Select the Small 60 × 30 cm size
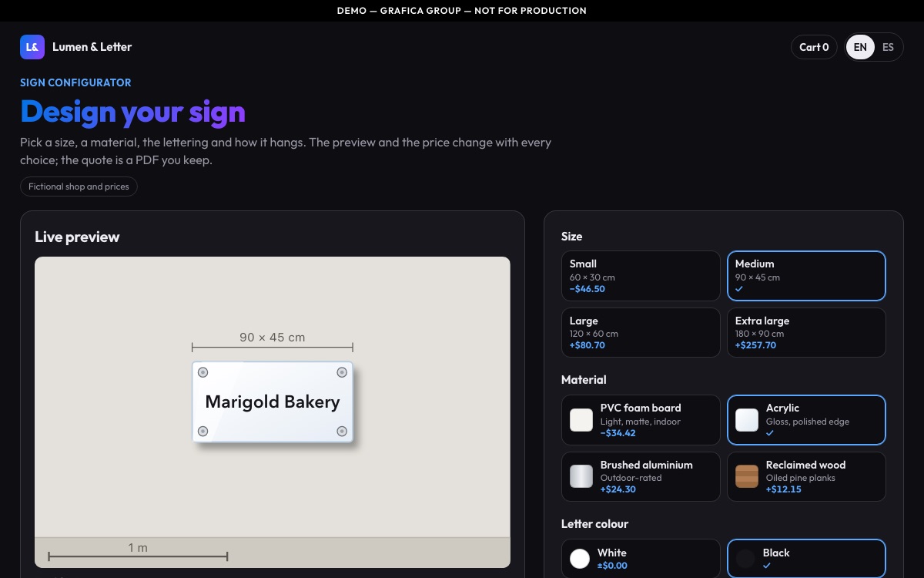This screenshot has height=578, width=924. click(x=641, y=276)
